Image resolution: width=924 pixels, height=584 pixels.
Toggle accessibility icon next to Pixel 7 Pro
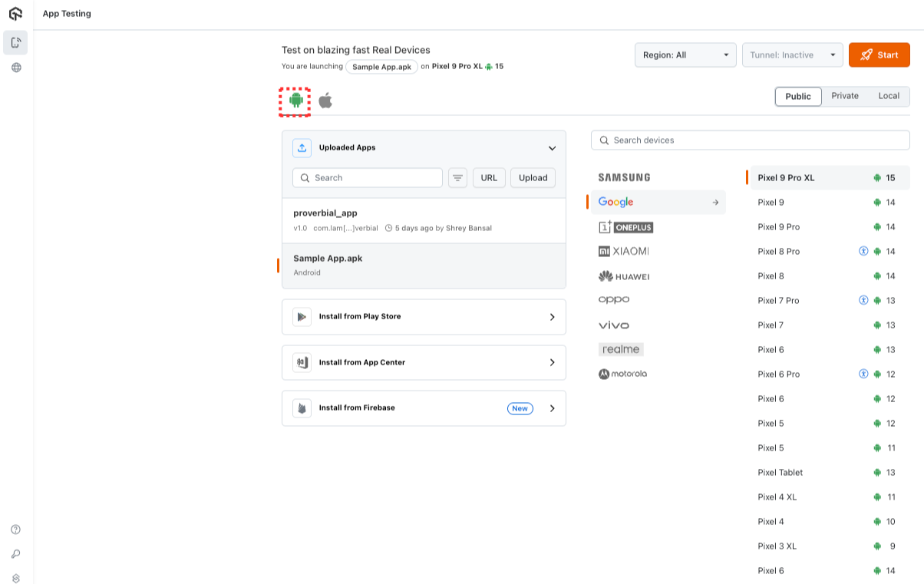coord(863,300)
